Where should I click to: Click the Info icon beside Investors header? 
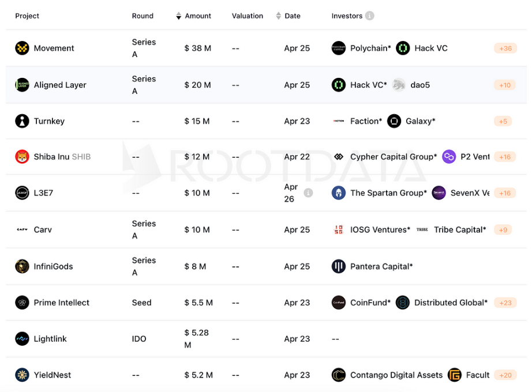tap(369, 16)
